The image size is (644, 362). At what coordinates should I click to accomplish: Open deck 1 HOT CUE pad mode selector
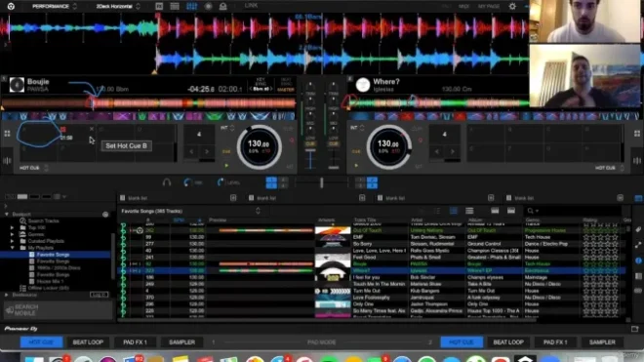[x=34, y=168]
